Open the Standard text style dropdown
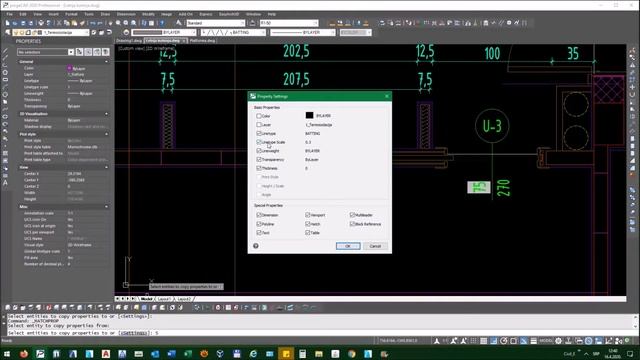The image size is (640, 360). click(x=216, y=23)
